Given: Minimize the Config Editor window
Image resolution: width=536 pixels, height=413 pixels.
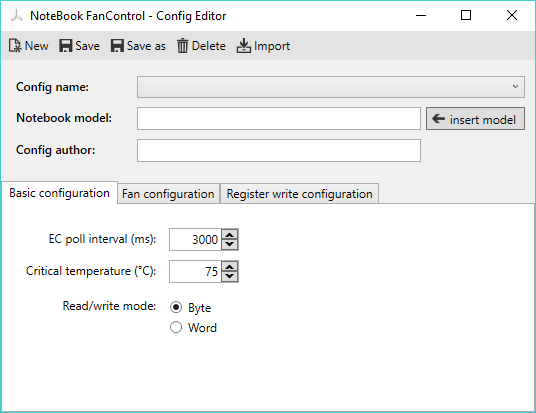Looking at the screenshot, I should coord(421,15).
